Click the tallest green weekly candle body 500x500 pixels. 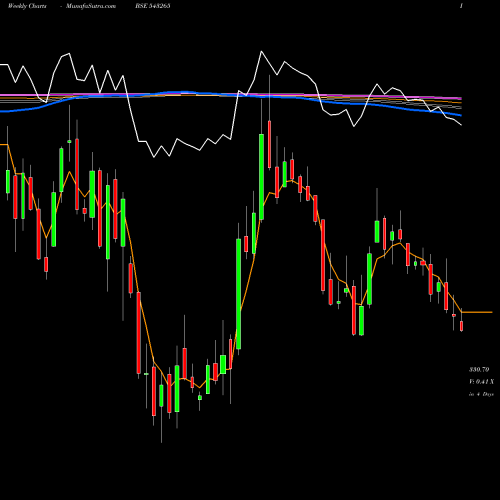point(239,294)
